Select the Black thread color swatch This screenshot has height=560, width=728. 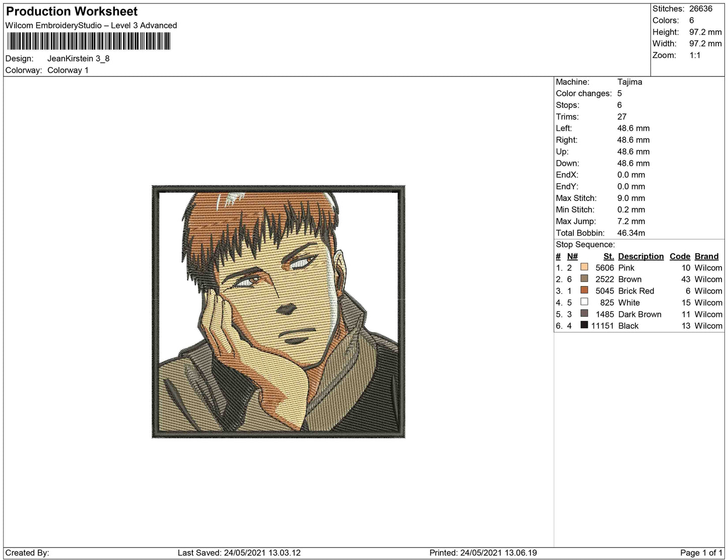pos(584,325)
